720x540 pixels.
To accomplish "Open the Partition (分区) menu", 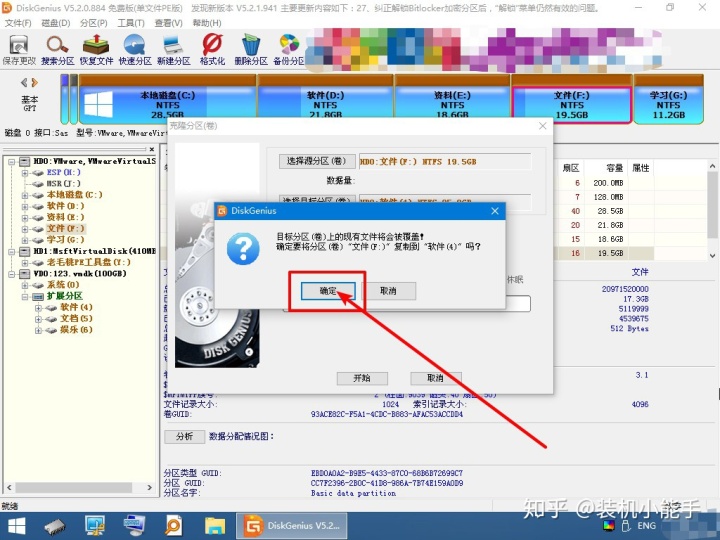I will (93, 23).
